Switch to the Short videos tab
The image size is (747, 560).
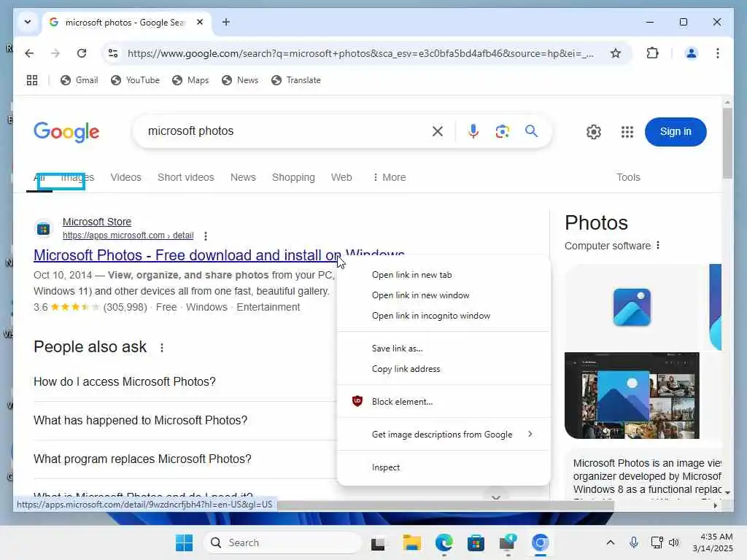tap(186, 177)
